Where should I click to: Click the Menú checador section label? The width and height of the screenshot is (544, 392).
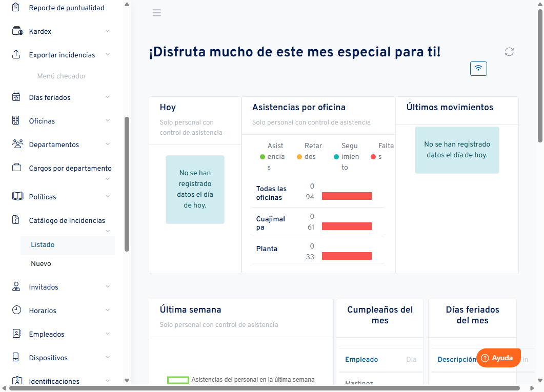tap(62, 76)
